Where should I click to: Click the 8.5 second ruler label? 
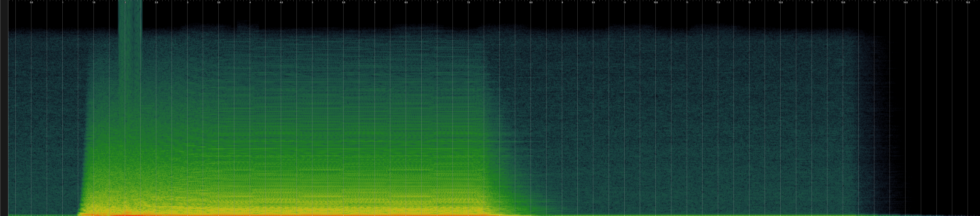tap(531, 3)
